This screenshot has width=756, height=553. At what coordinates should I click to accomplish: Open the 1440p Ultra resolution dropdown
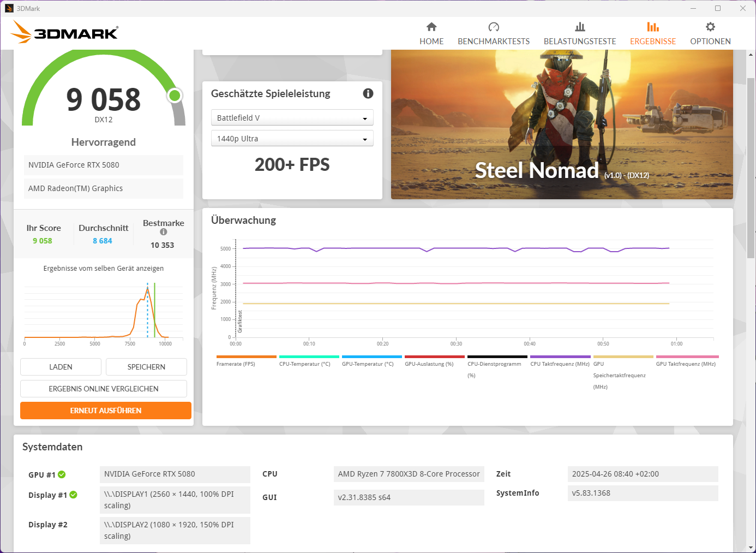[x=292, y=139]
